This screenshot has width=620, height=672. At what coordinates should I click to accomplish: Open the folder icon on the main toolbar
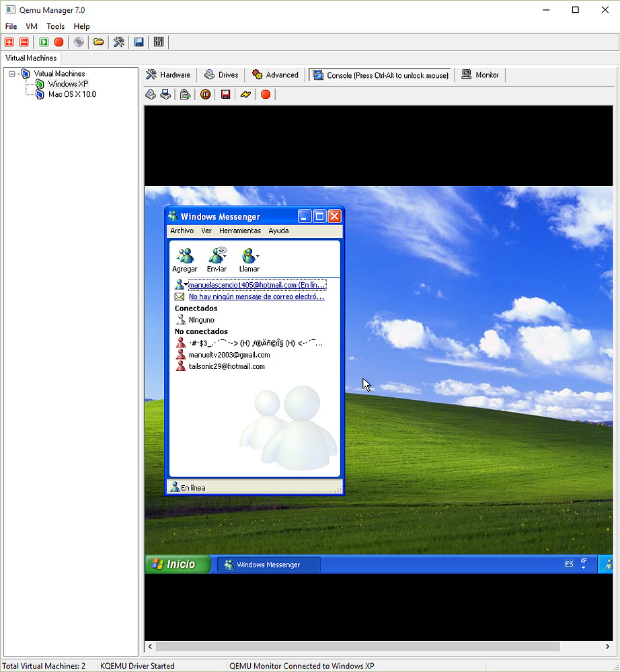pyautogui.click(x=98, y=42)
